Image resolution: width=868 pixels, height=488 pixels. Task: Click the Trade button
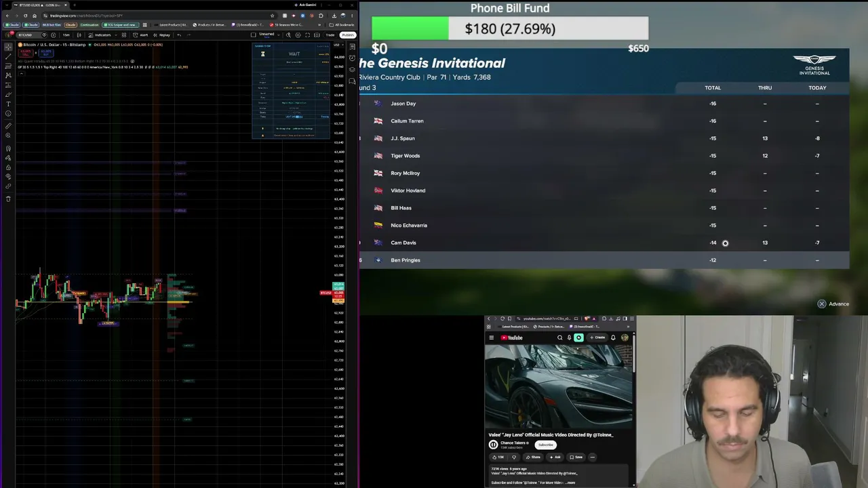[330, 35]
